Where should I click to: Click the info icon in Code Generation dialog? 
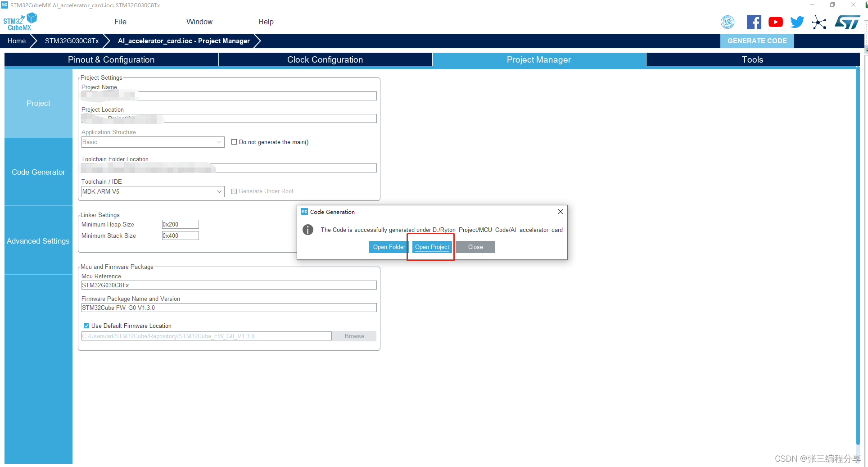pos(308,230)
